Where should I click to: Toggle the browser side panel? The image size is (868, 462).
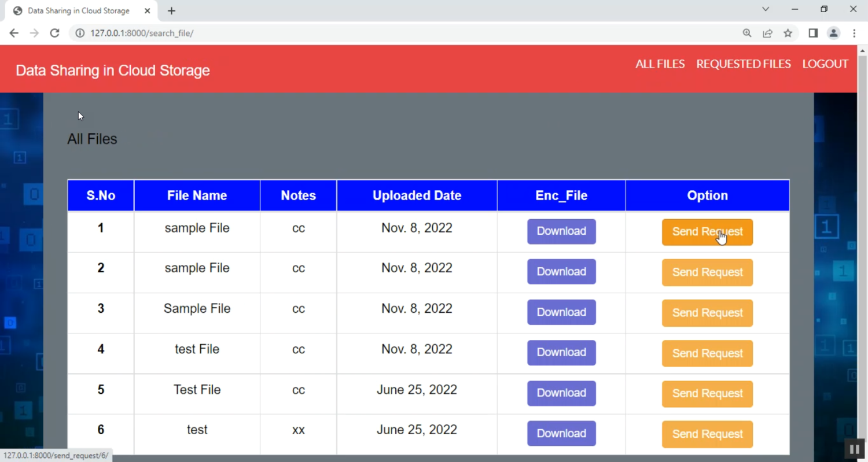pos(813,33)
